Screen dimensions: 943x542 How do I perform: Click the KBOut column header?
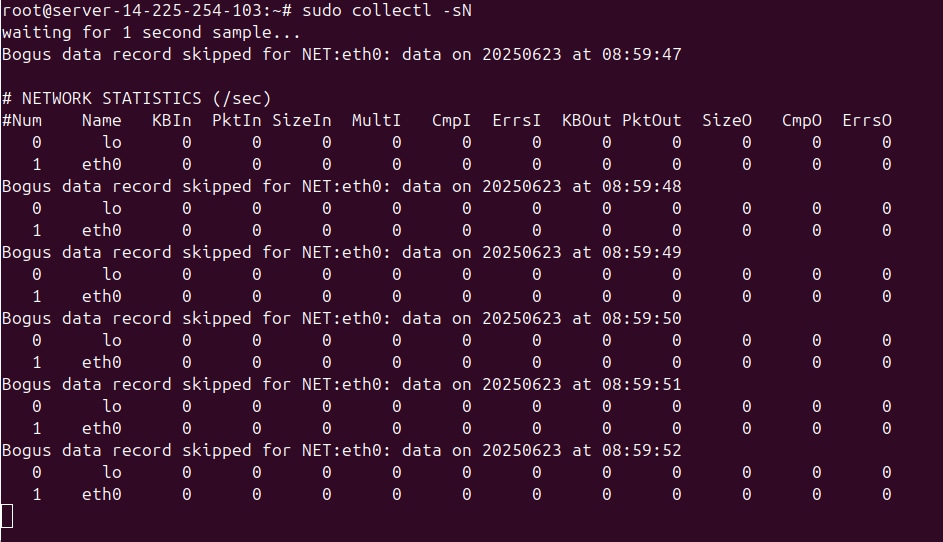[x=586, y=120]
